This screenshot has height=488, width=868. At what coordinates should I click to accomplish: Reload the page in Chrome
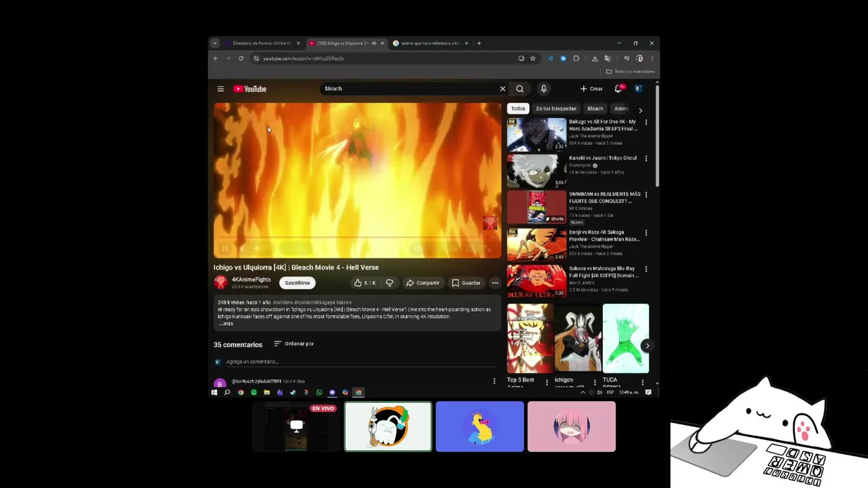click(x=241, y=58)
